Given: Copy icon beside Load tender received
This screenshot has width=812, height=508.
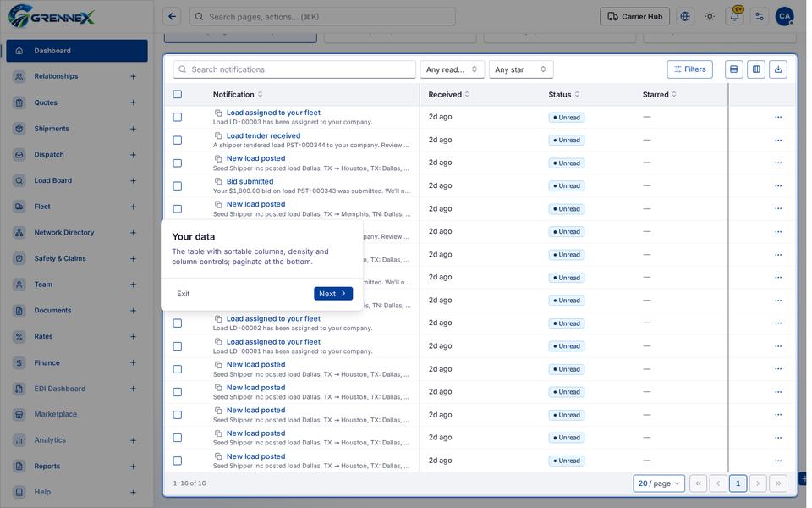Looking at the screenshot, I should click(x=218, y=135).
